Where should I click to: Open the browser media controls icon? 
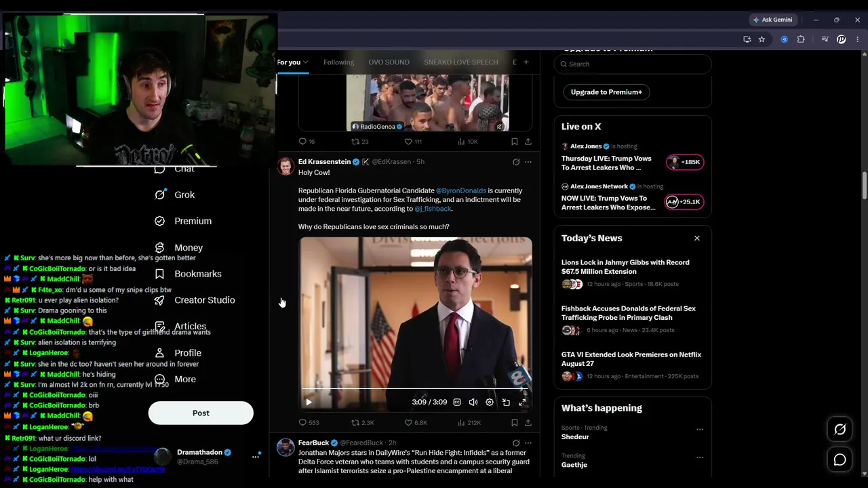tap(825, 39)
